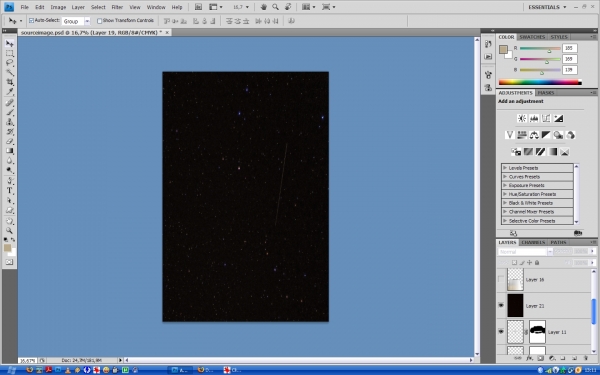Select the Zoom tool in the toolbox

(x=10, y=231)
